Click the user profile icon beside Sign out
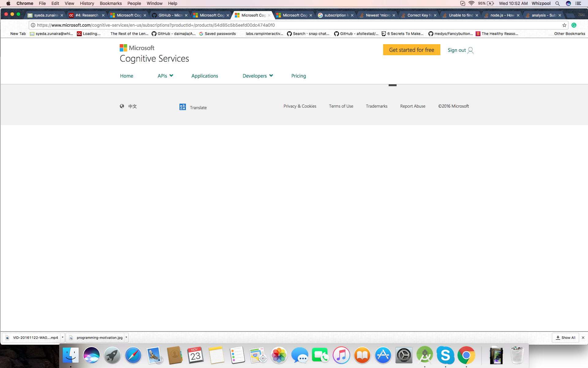Image resolution: width=588 pixels, height=368 pixels. 470,50
